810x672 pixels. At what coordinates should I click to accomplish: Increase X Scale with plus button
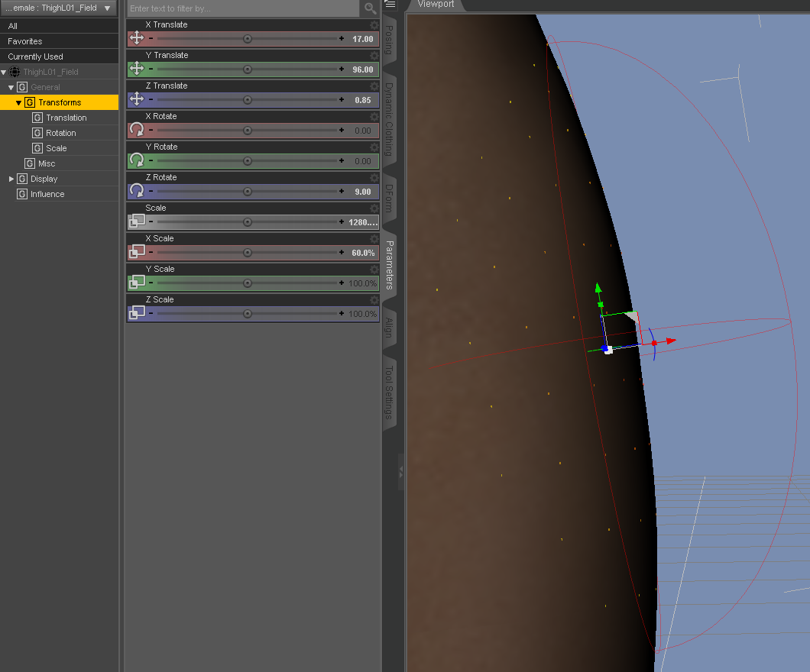pos(342,253)
